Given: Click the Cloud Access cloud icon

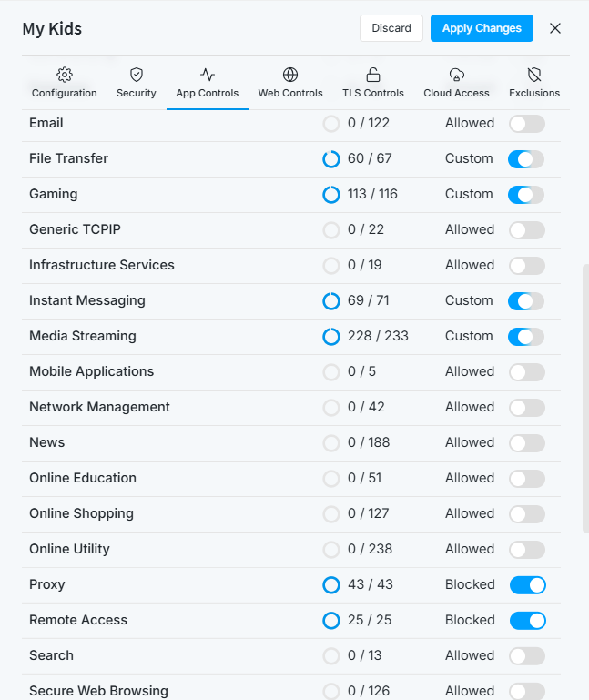Looking at the screenshot, I should [456, 75].
